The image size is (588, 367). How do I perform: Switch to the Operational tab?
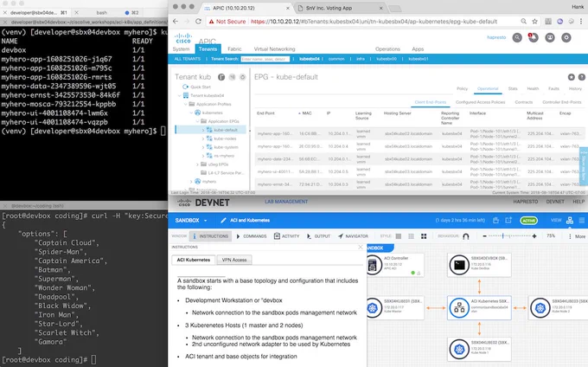pos(488,88)
